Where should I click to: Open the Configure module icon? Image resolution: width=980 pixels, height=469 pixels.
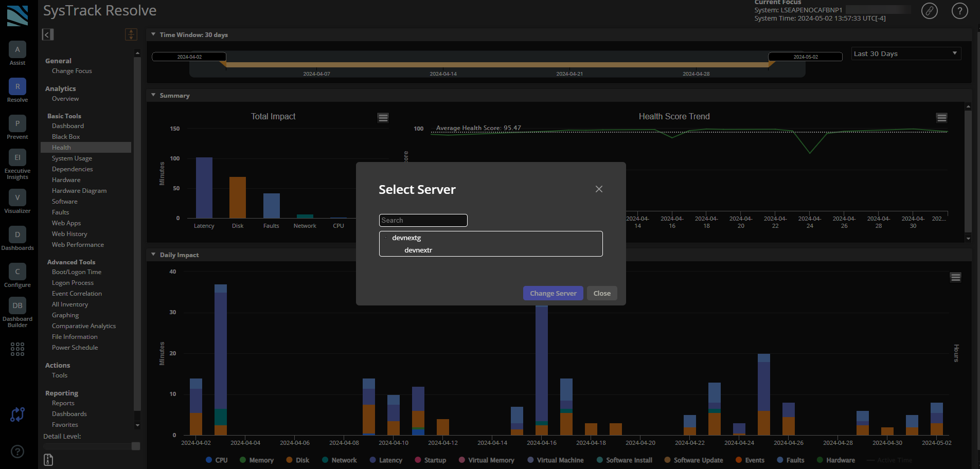click(x=17, y=272)
